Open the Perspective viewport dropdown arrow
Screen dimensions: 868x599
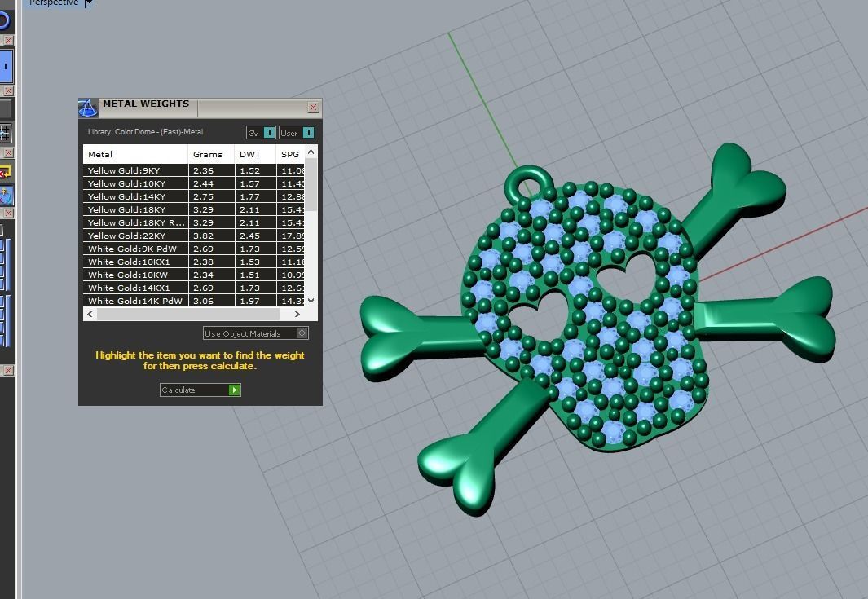pos(89,2)
